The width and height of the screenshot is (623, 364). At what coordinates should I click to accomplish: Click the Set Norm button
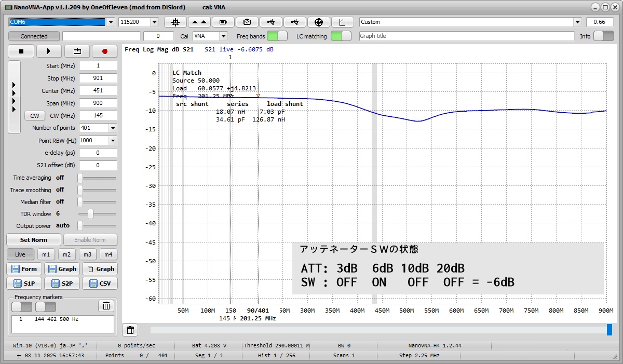coord(34,240)
